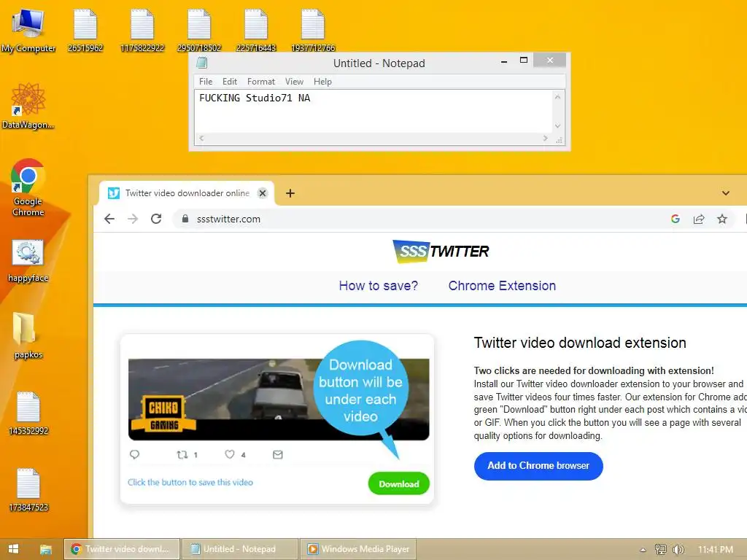This screenshot has height=560, width=747.
Task: Open the desktop file named 225716443
Action: coord(256,30)
